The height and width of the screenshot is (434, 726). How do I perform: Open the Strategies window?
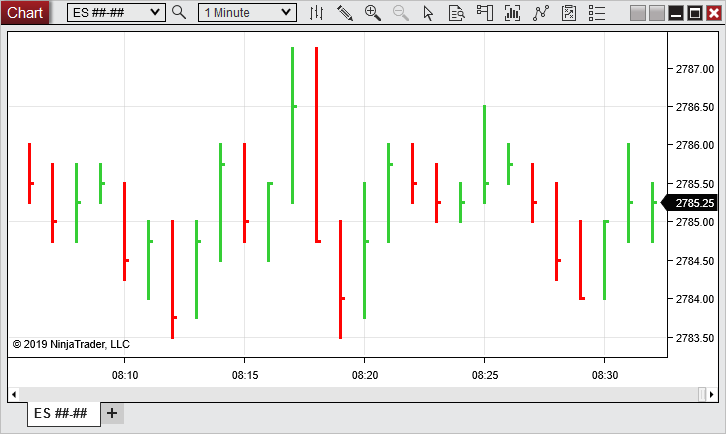click(x=569, y=13)
